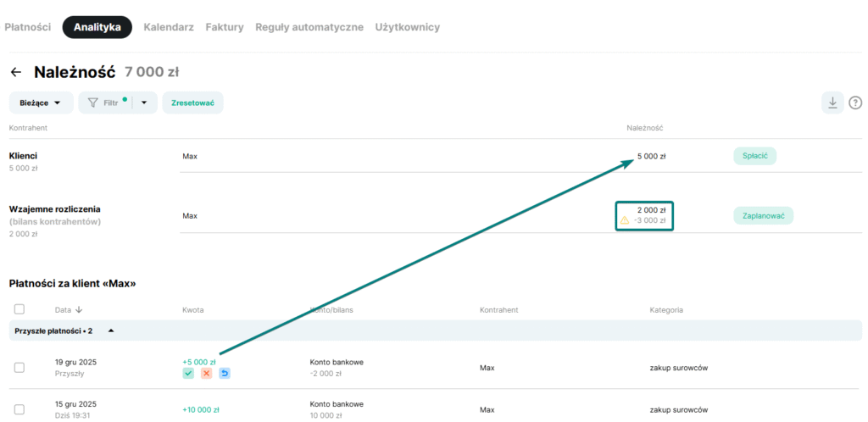Screen dimensions: 868x422
Task: Click the Filtr funnel icon
Action: (93, 103)
